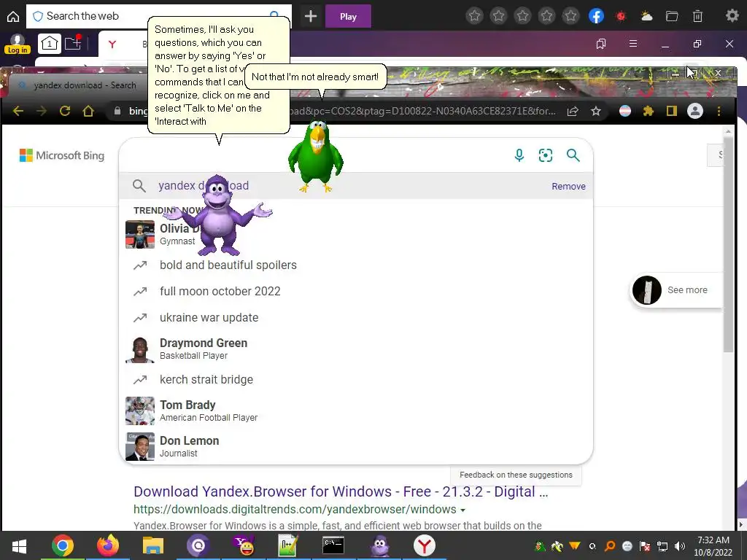
Task: Choose the Draymond Green suggestion
Action: (356, 349)
